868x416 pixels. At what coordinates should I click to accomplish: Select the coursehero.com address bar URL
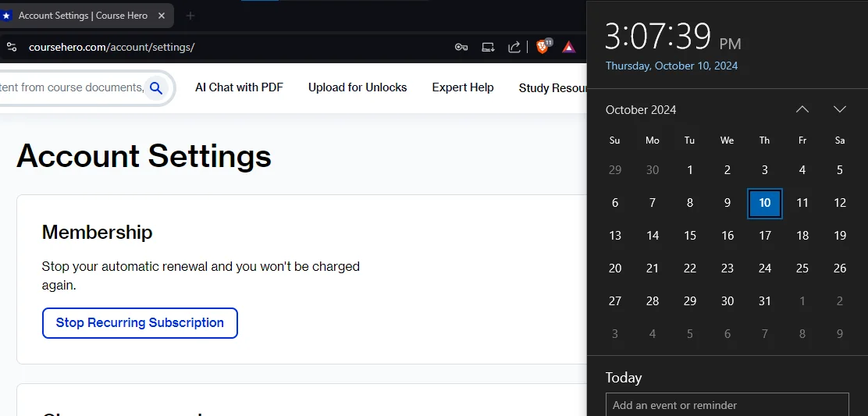tap(112, 47)
